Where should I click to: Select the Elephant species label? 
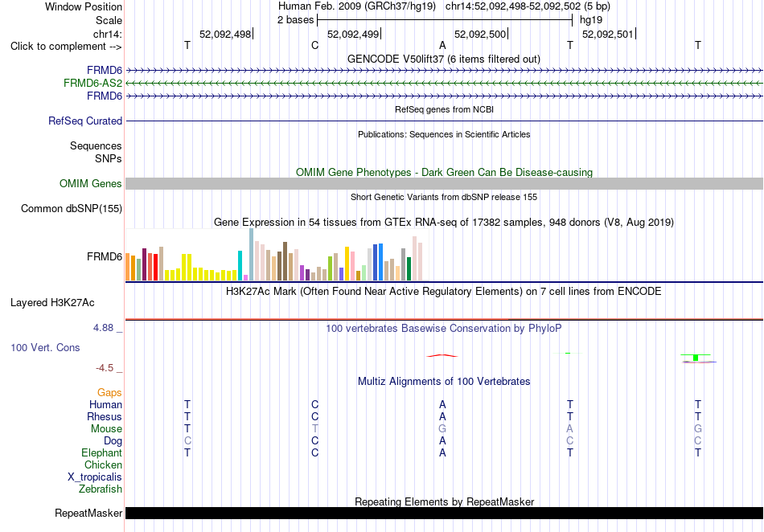[101, 453]
